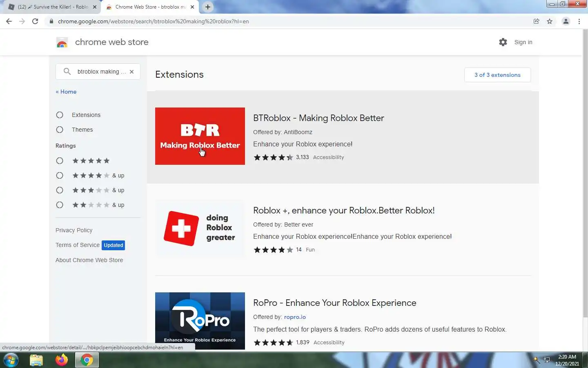Click Offered by Better ever text
This screenshot has height=368, width=588.
point(283,224)
